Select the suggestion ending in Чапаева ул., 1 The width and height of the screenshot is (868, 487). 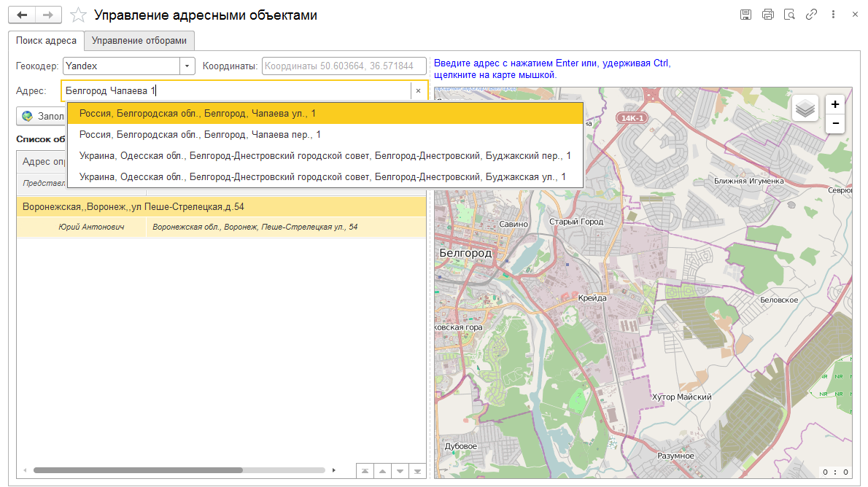pyautogui.click(x=197, y=114)
